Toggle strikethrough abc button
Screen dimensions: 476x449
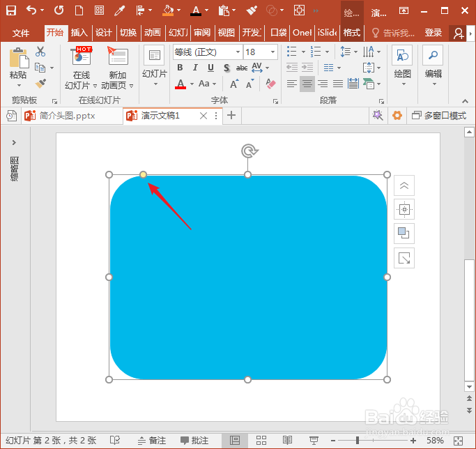pyautogui.click(x=242, y=68)
